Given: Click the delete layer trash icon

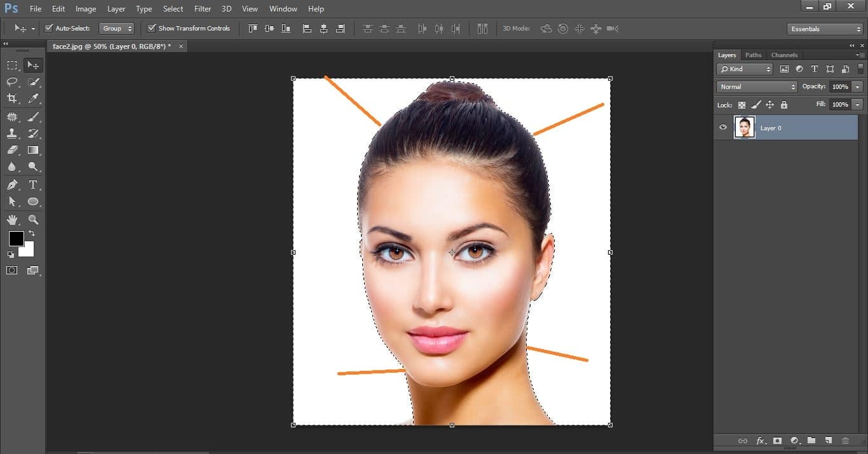Looking at the screenshot, I should pyautogui.click(x=845, y=441).
